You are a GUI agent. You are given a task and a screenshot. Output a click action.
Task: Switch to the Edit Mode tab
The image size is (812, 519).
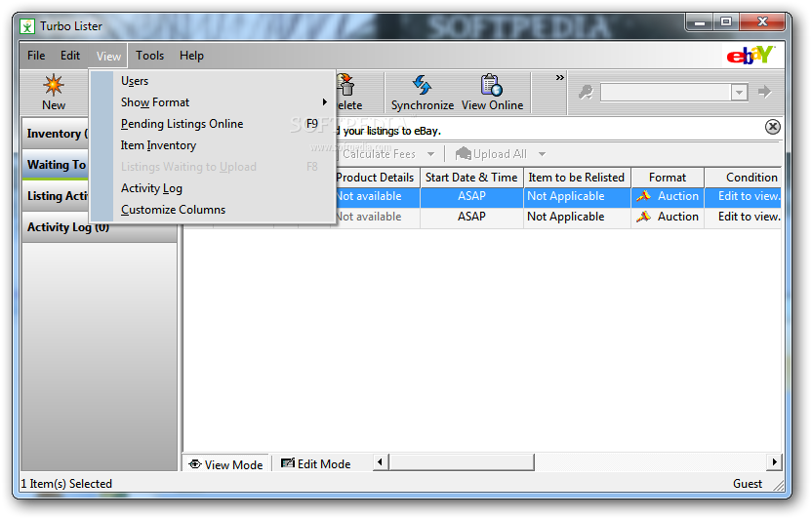316,464
